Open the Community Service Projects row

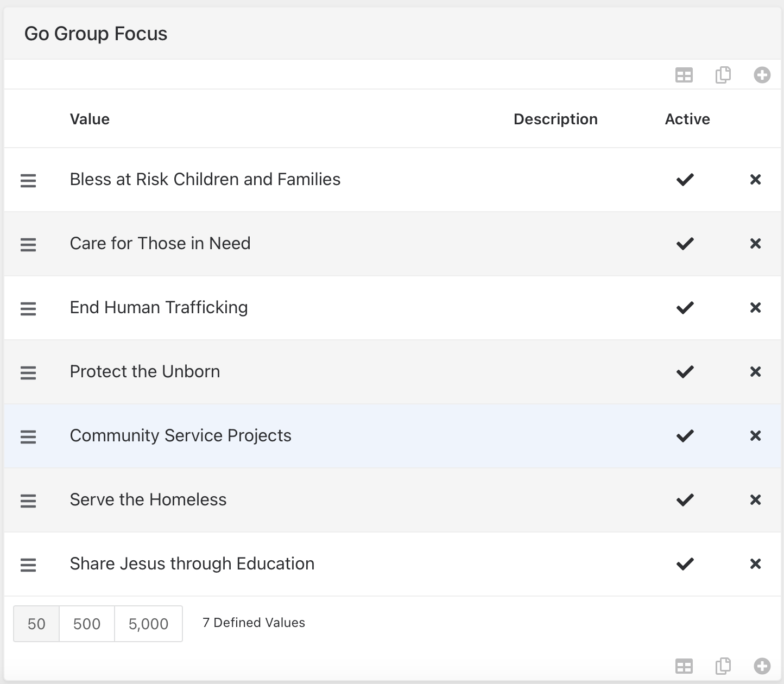point(392,436)
